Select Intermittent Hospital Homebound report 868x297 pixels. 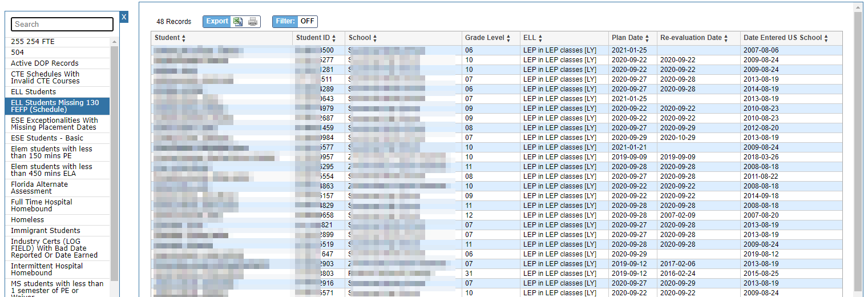pos(57,270)
